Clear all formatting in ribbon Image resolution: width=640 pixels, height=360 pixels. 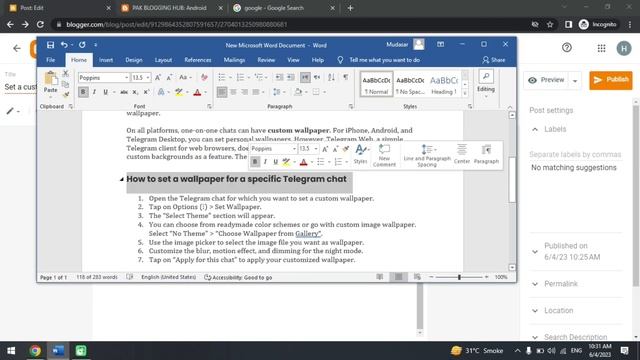click(204, 78)
